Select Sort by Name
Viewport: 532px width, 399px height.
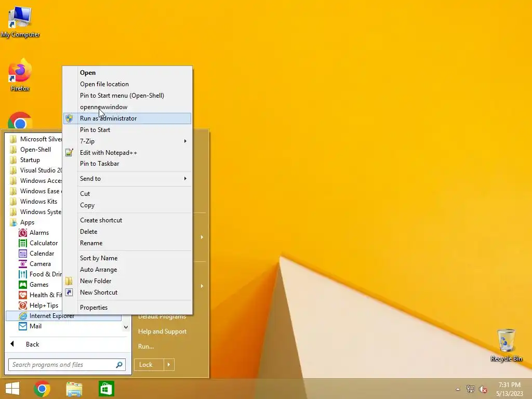click(127, 258)
